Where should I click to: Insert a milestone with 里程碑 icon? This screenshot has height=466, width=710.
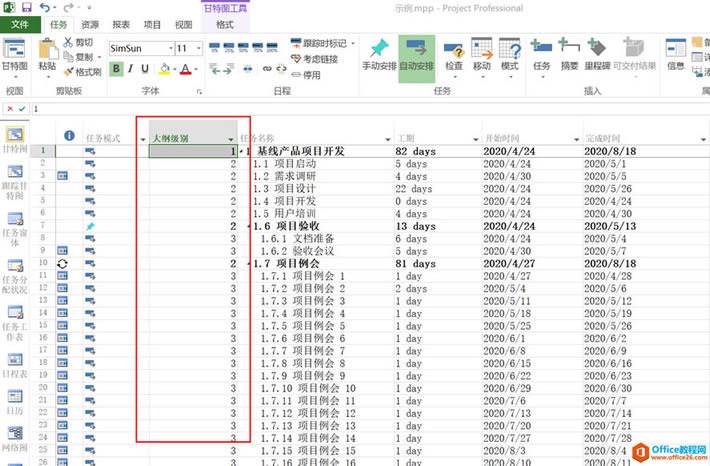click(599, 52)
